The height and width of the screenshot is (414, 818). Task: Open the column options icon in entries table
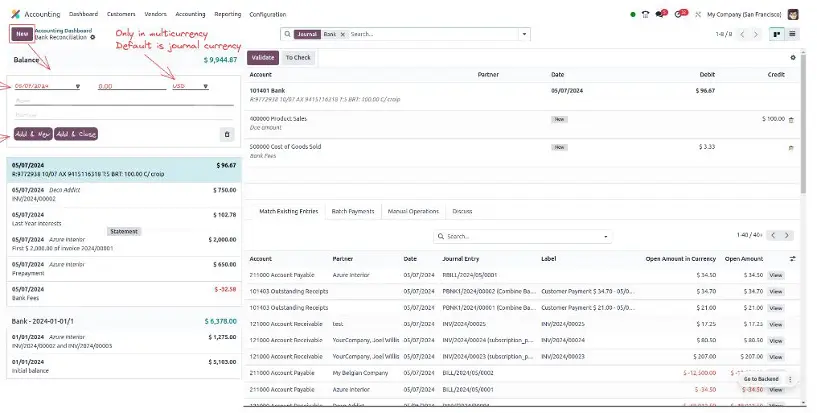792,259
